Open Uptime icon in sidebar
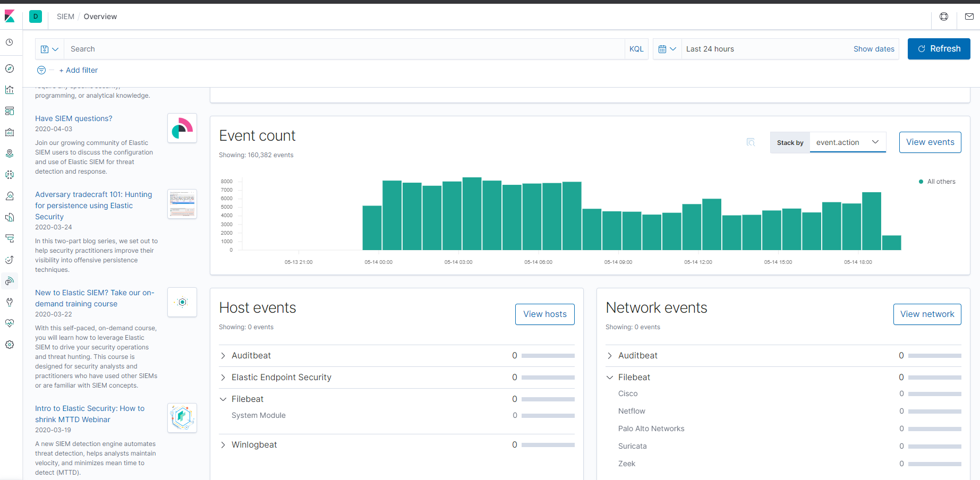 (x=10, y=260)
